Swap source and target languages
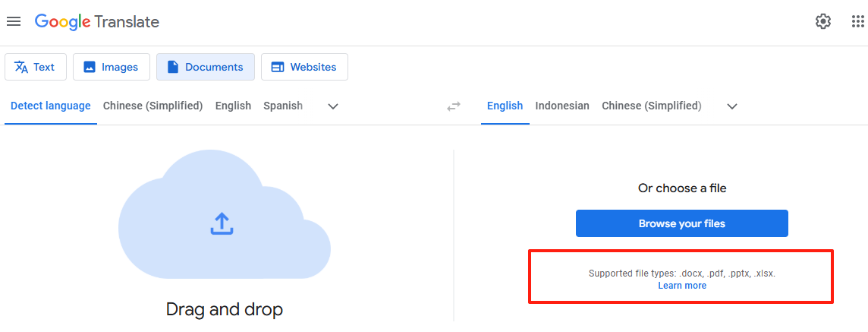Screen dimensions: 868x332 point(454,106)
